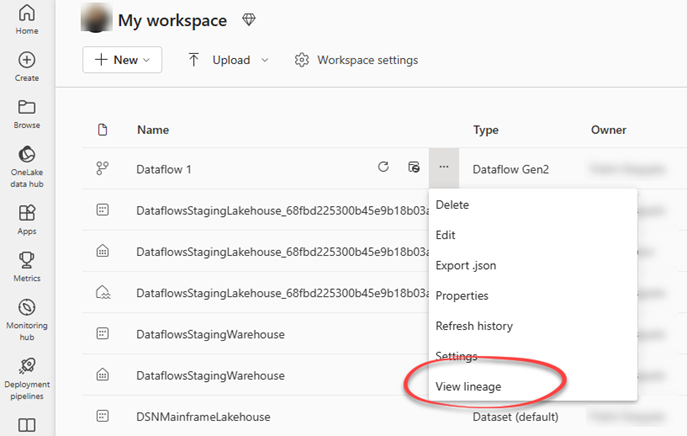Go to Home in the sidebar

click(27, 19)
